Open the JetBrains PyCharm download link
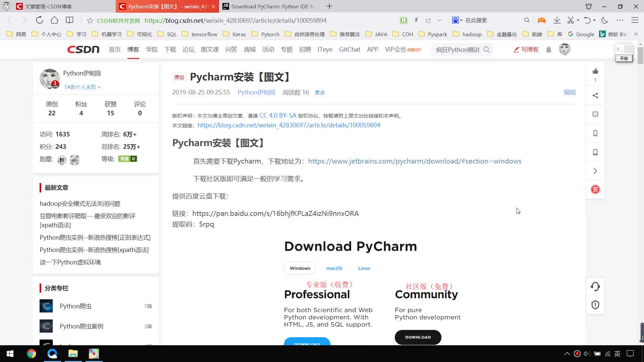 pyautogui.click(x=415, y=161)
